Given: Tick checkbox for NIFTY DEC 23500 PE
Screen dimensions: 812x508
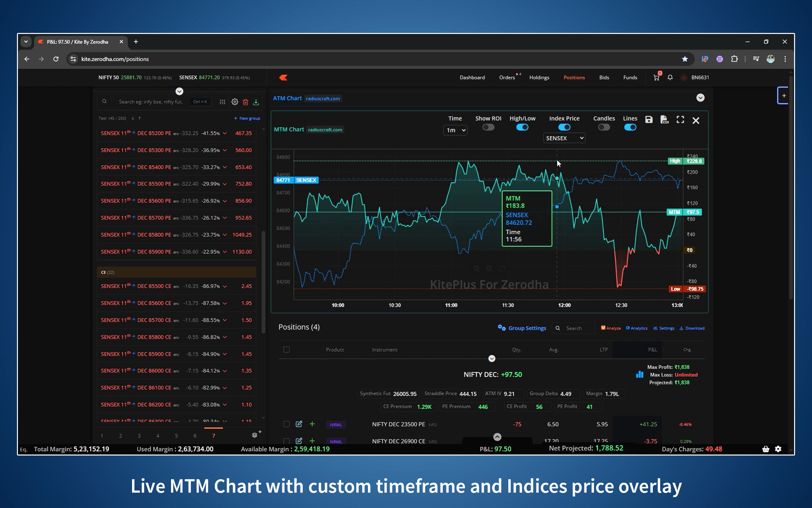Looking at the screenshot, I should pos(286,424).
